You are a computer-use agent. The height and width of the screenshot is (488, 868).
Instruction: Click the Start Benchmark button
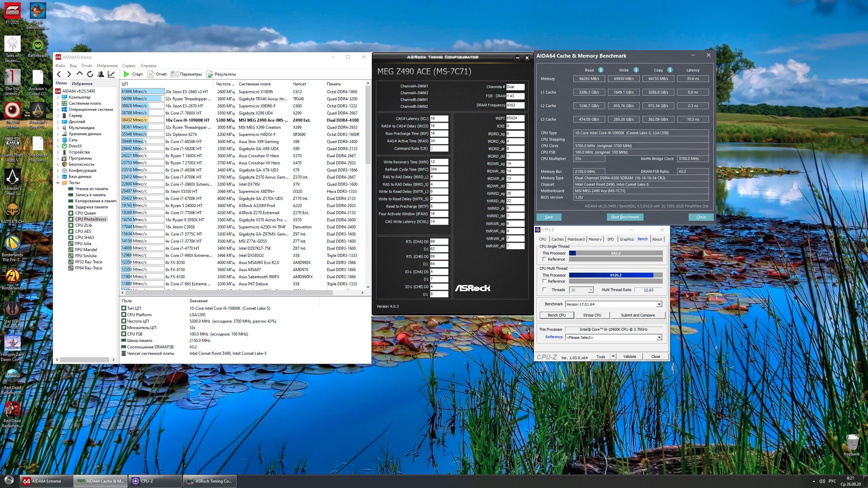coord(625,217)
